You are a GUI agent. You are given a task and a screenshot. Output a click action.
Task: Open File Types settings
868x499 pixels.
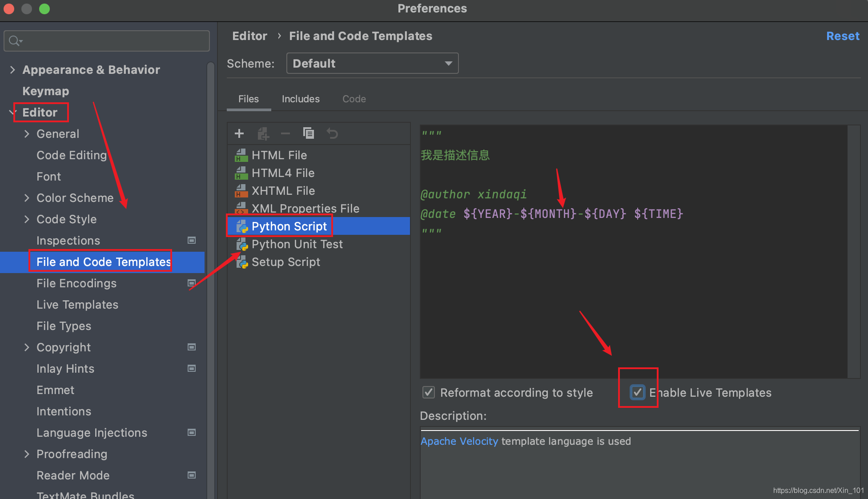[64, 326]
